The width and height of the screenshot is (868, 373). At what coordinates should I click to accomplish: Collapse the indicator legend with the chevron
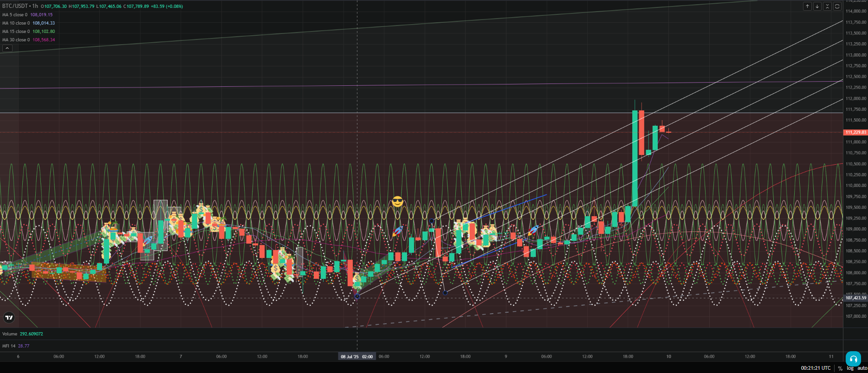point(7,48)
